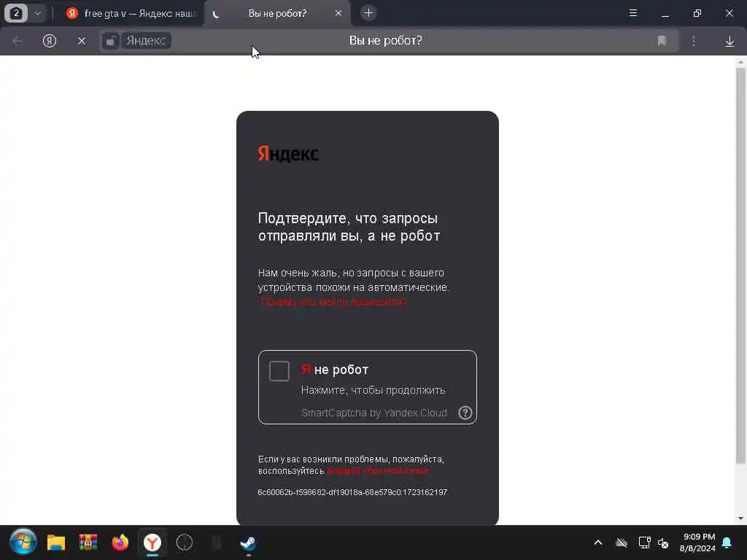Click the site security lock icon
This screenshot has height=560, width=747.
tap(111, 41)
